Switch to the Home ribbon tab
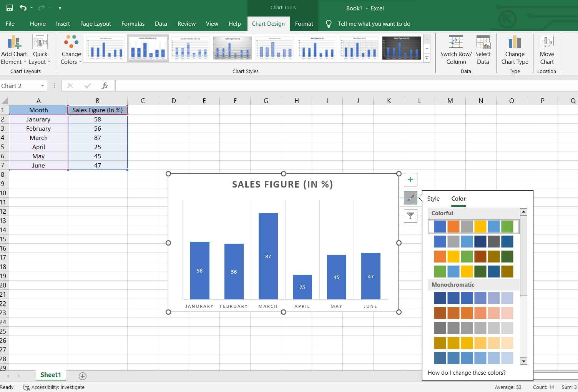The image size is (578, 392). point(38,24)
